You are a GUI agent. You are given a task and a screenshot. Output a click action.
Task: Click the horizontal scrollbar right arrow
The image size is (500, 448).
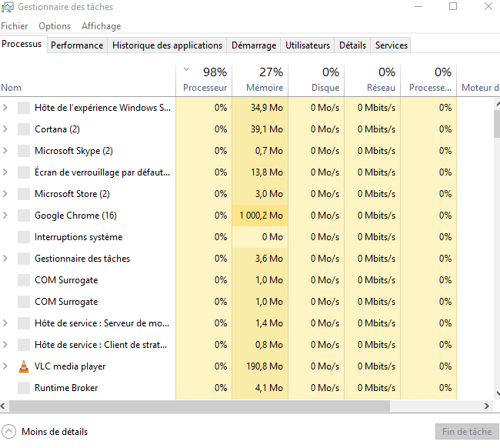pyautogui.click(x=487, y=406)
